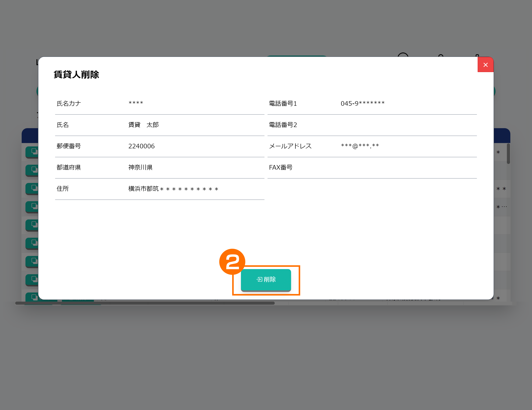Click the name value 賃貸 太郎

click(143, 125)
